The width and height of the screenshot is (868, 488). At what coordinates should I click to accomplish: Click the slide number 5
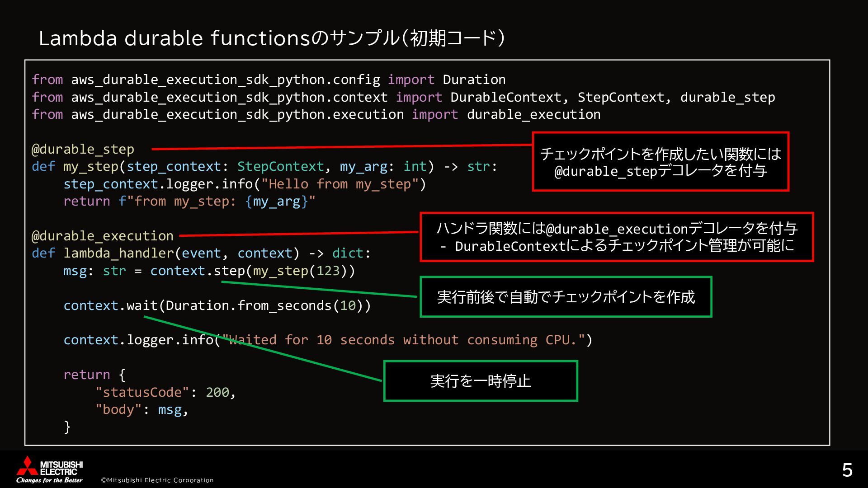(847, 470)
